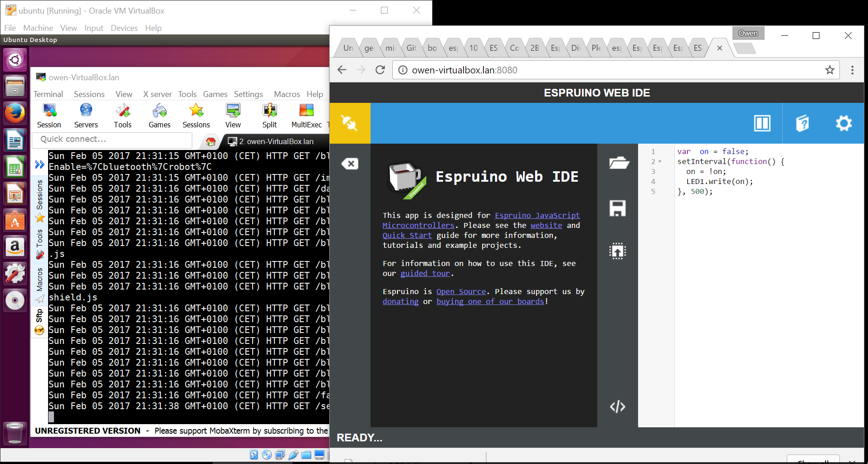Screen dimensions: 868x464
Task: Open the Devices menu in VirtualBox
Action: coord(124,28)
